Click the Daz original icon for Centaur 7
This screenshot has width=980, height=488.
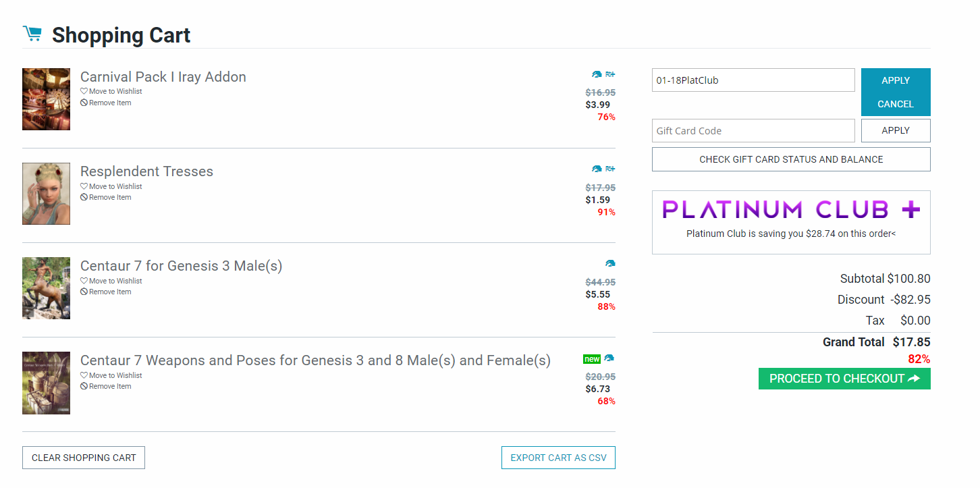[x=610, y=263]
